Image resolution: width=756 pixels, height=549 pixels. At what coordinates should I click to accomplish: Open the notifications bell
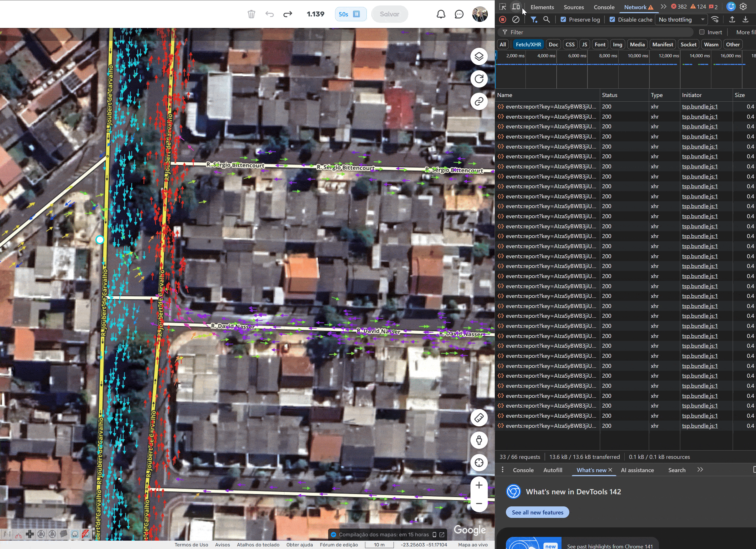(441, 14)
